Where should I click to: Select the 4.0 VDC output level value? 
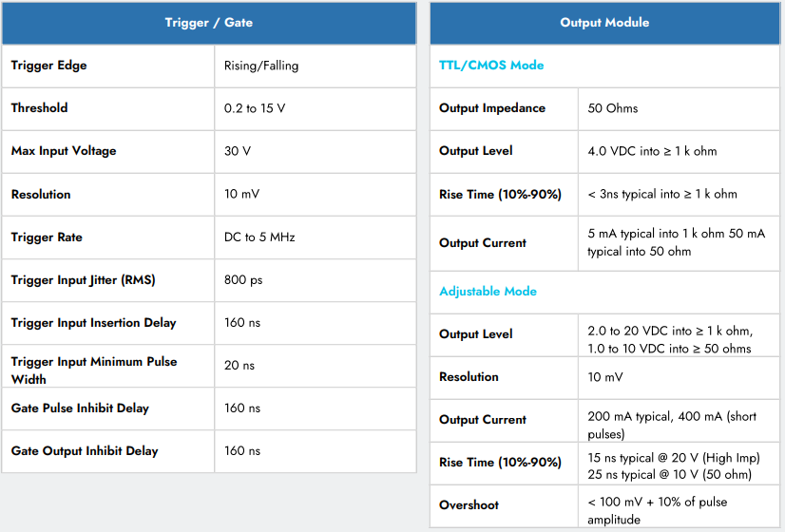click(652, 151)
